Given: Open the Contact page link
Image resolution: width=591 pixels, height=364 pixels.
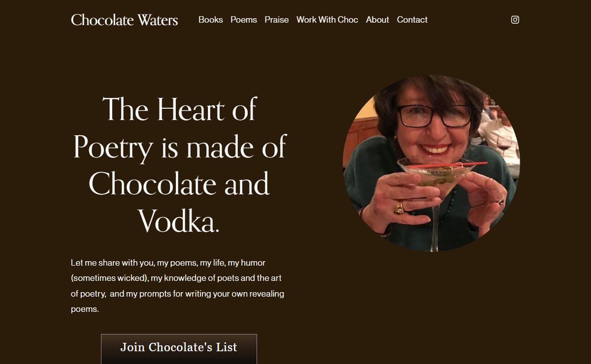Looking at the screenshot, I should coord(412,20).
